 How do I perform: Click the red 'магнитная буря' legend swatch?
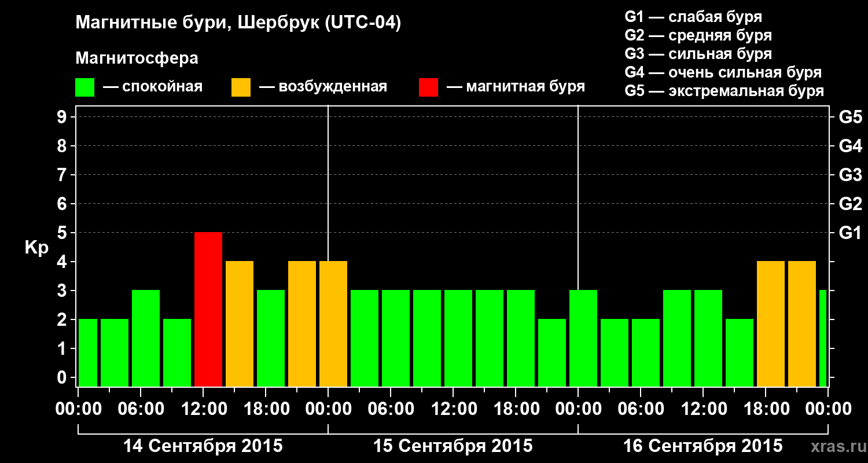429,87
